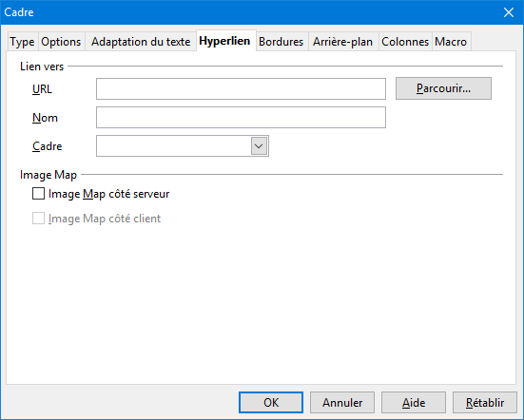Click into the URL text field

(241, 88)
